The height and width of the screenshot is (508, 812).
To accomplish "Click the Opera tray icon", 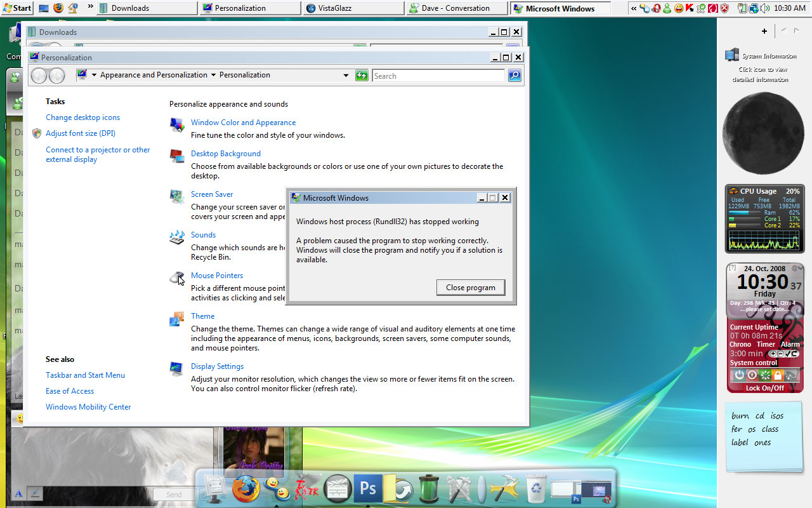I will coord(656,8).
